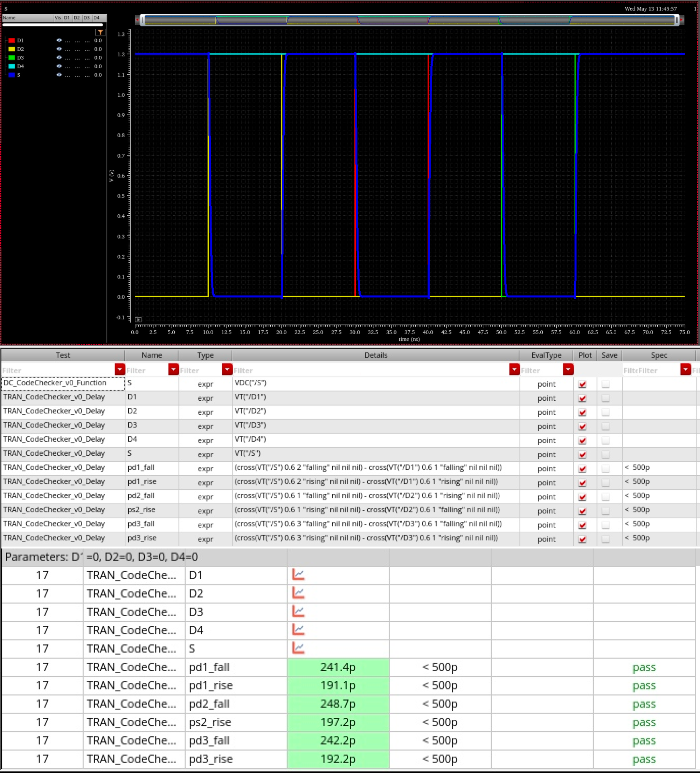Open the D1 waveform plot icon in results
Image resolution: width=700 pixels, height=773 pixels.
(298, 574)
